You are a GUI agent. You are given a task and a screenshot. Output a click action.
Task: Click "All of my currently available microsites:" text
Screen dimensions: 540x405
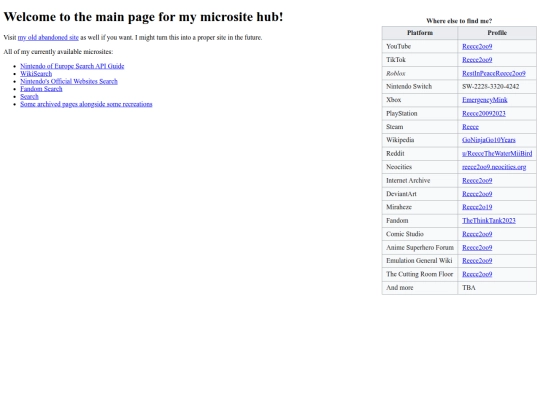click(58, 52)
